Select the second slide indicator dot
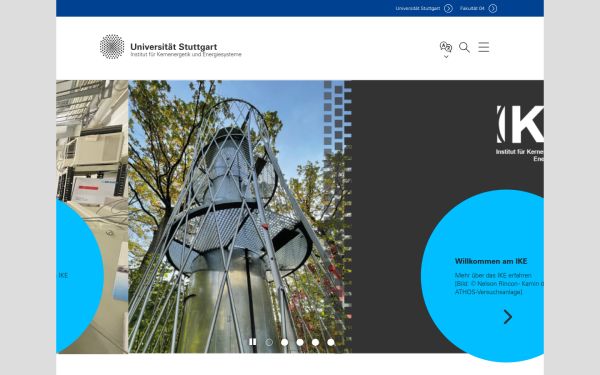 click(x=284, y=342)
